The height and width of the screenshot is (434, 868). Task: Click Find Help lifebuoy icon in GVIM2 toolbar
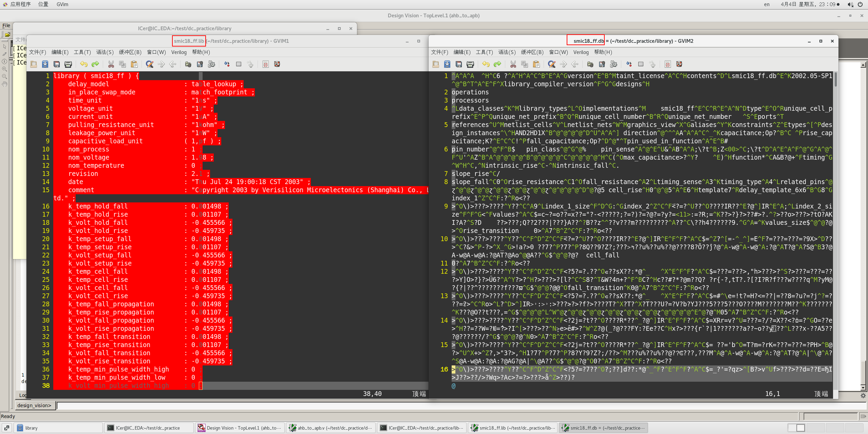tap(679, 64)
